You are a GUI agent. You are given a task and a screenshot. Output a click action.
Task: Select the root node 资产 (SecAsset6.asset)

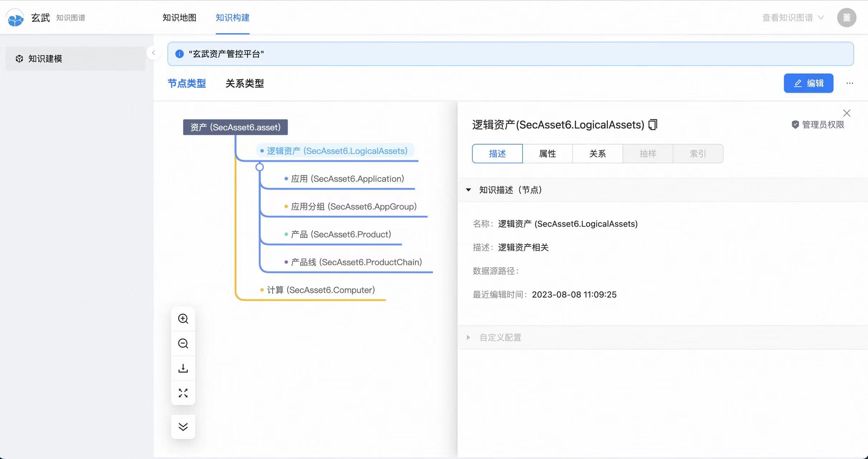pyautogui.click(x=235, y=127)
